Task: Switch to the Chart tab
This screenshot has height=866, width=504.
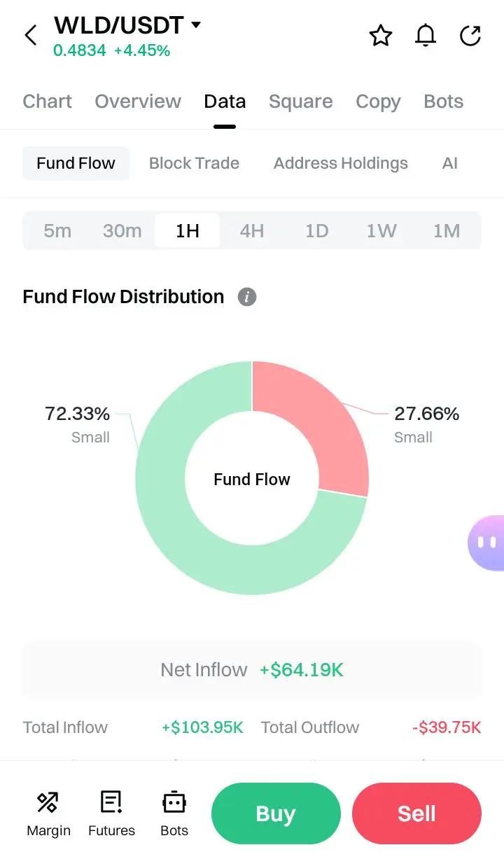Action: tap(47, 102)
